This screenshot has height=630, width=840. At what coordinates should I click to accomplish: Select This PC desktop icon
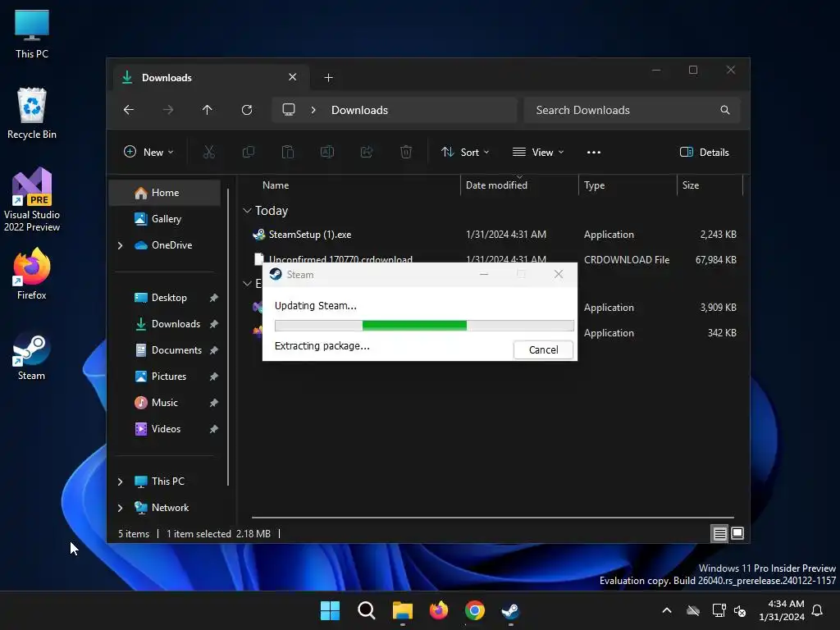point(32,34)
